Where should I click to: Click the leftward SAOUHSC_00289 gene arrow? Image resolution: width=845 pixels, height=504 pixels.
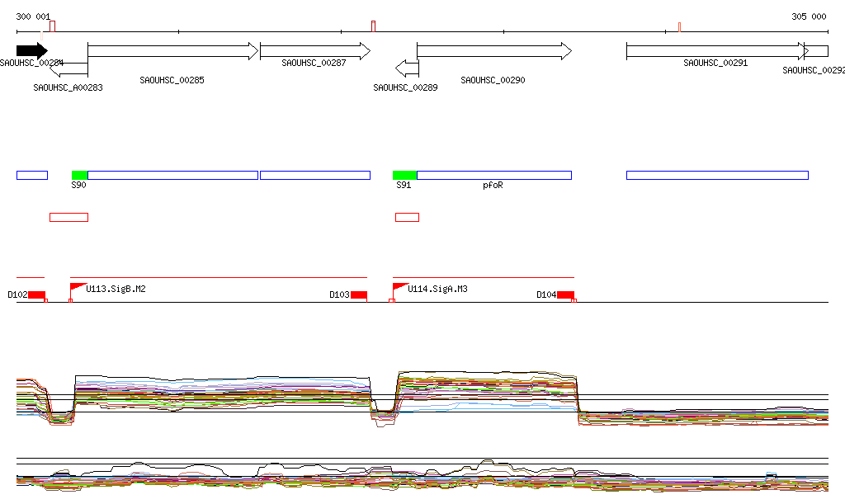(408, 68)
